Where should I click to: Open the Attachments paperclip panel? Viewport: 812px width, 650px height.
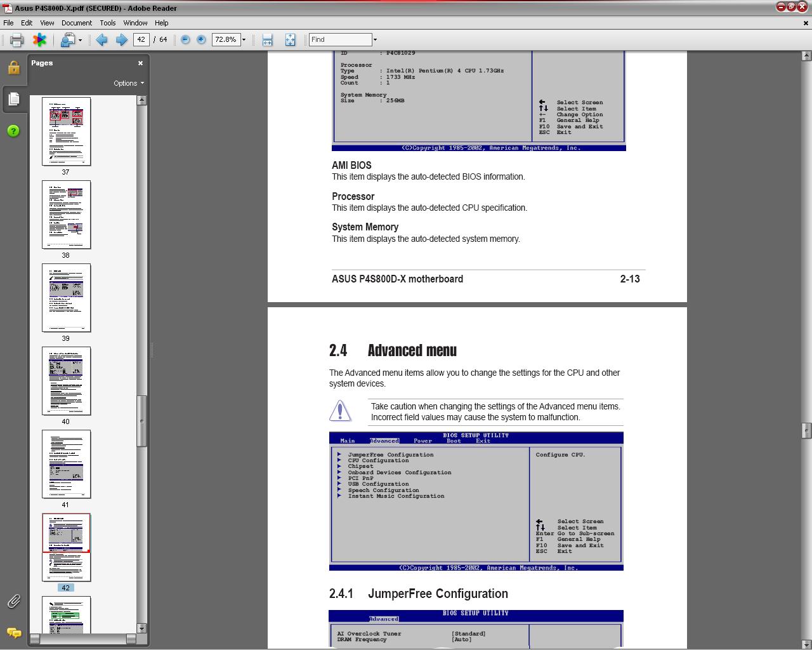pyautogui.click(x=13, y=601)
